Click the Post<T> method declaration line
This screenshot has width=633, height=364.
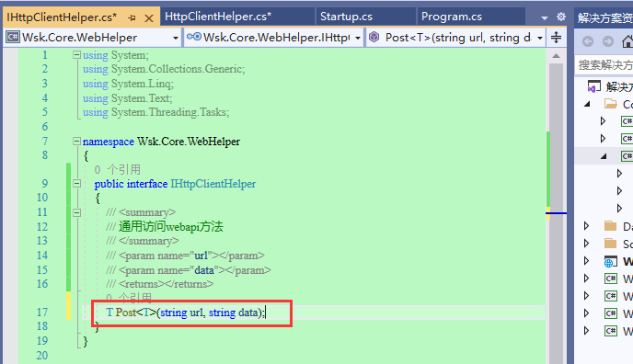[x=186, y=313]
